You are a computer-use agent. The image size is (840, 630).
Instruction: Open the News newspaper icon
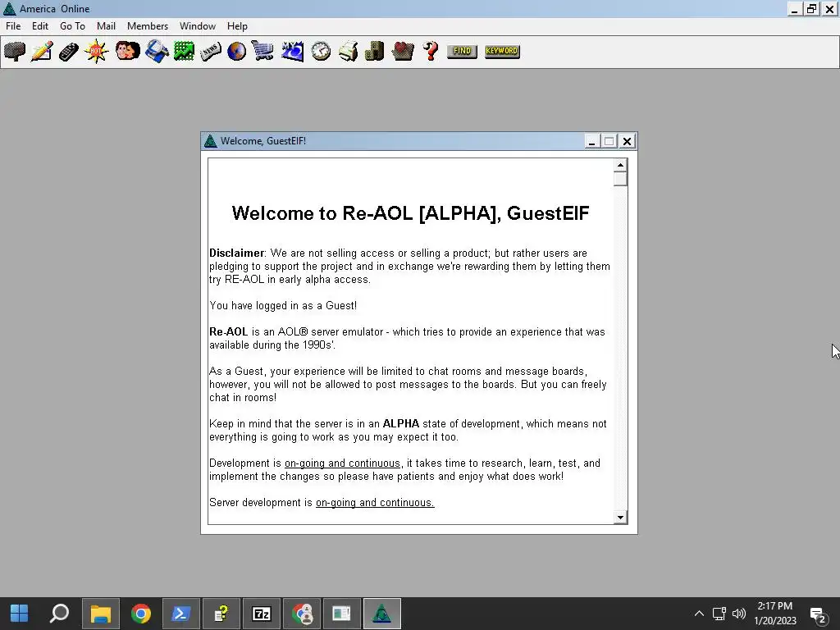click(x=211, y=52)
